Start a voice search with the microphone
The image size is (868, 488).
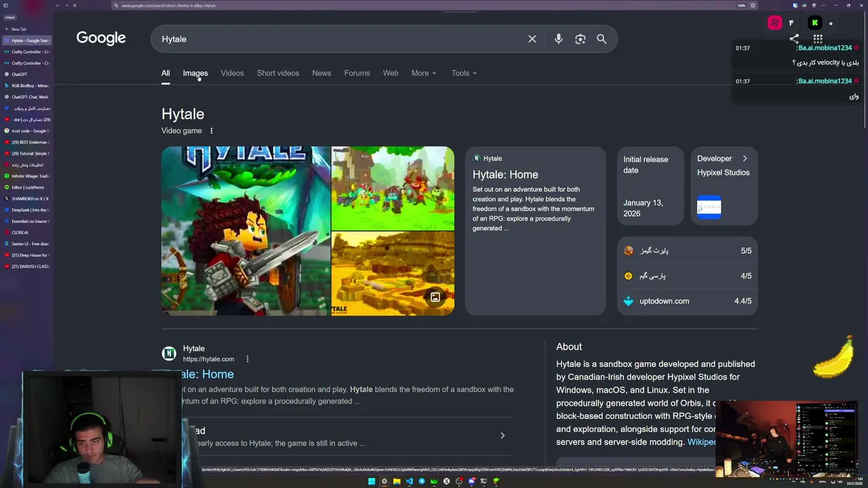coord(558,39)
